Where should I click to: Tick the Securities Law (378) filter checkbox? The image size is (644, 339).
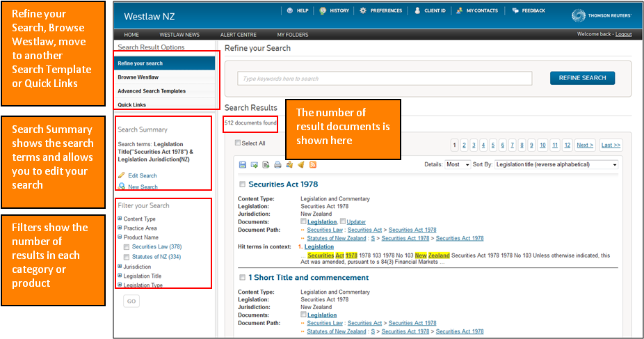pos(127,247)
